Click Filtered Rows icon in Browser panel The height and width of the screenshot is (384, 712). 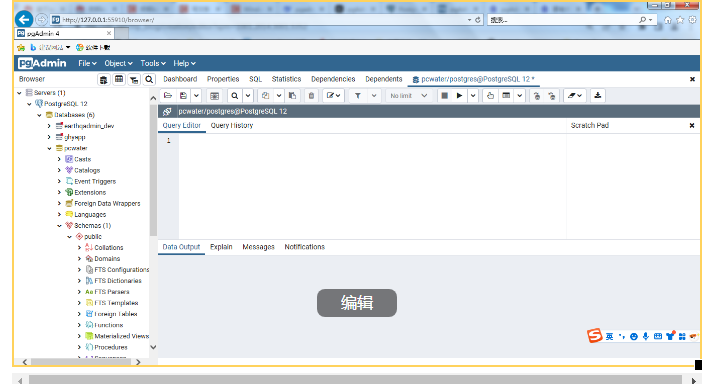[x=134, y=80]
